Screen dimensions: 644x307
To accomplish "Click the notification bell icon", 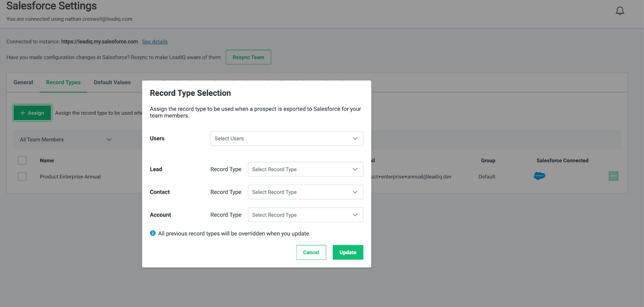I will click(620, 11).
